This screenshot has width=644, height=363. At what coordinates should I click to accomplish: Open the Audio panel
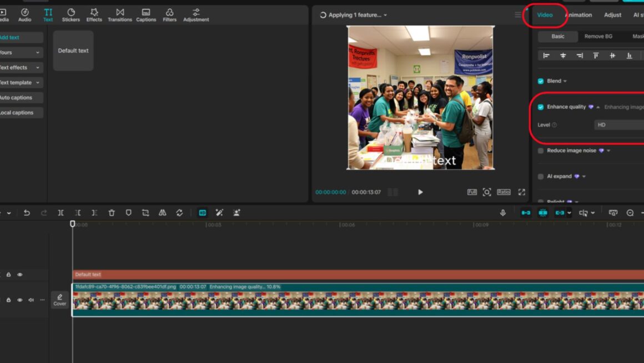(24, 15)
